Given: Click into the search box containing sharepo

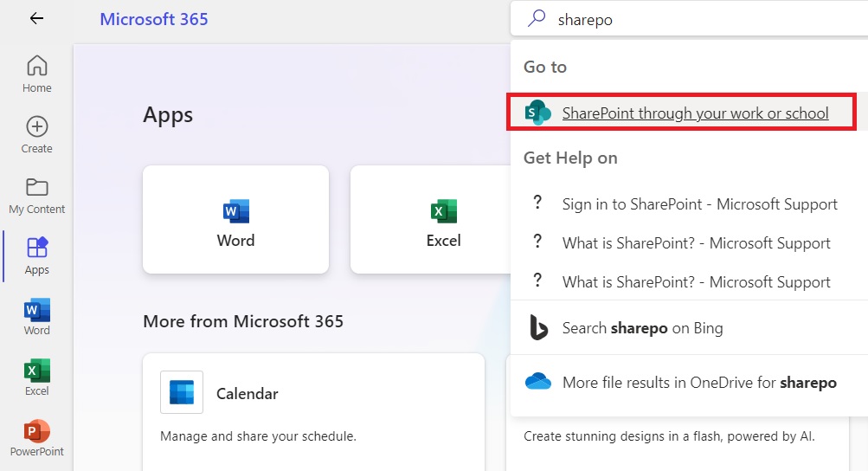Looking at the screenshot, I should pyautogui.click(x=689, y=19).
